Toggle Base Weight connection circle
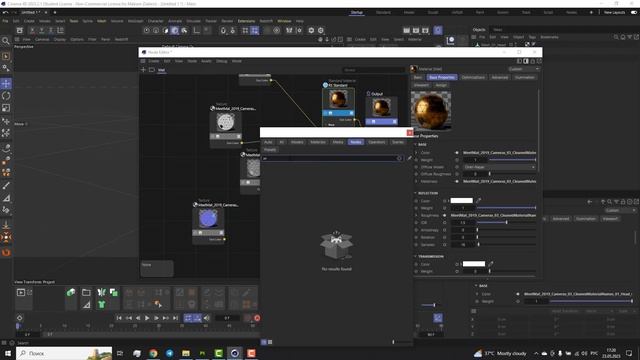The width and height of the screenshot is (640, 360). (457, 160)
